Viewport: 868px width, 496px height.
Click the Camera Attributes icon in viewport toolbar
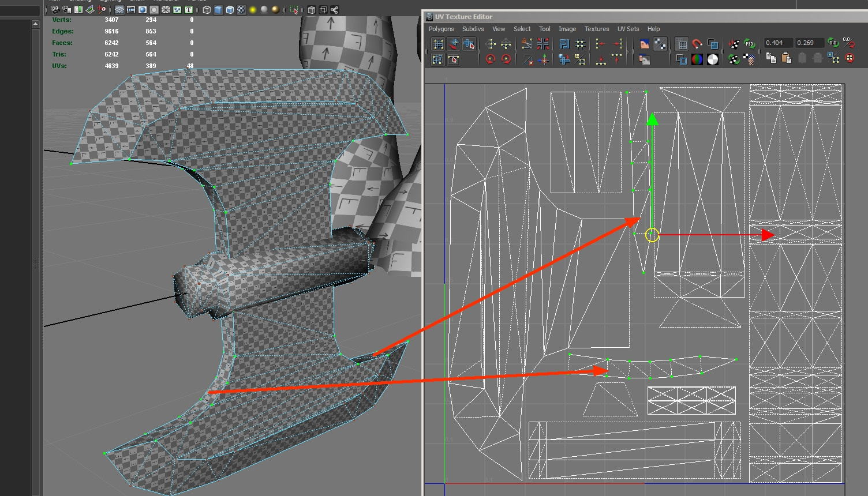click(67, 10)
